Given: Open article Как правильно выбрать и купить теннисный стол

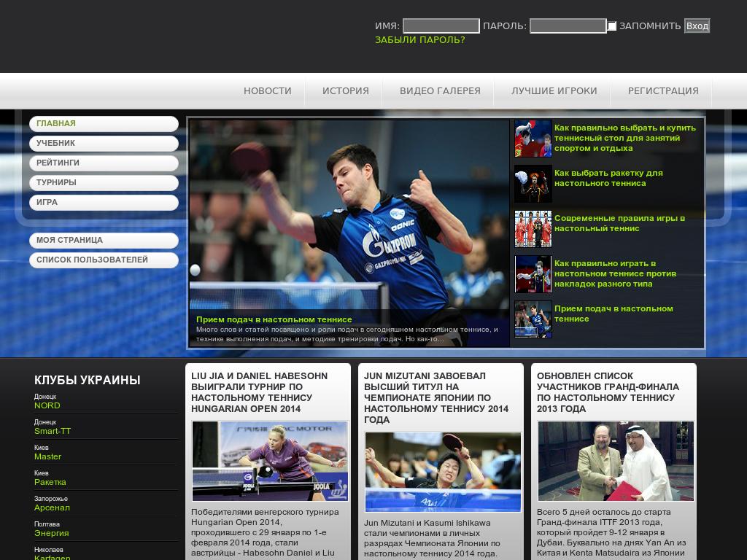Looking at the screenshot, I should point(624,138).
